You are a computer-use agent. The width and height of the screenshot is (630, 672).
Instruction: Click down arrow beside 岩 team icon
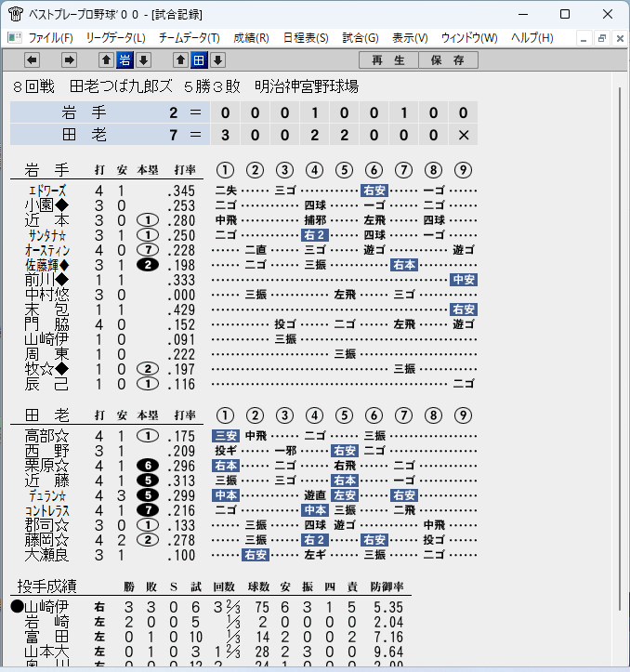coord(144,60)
